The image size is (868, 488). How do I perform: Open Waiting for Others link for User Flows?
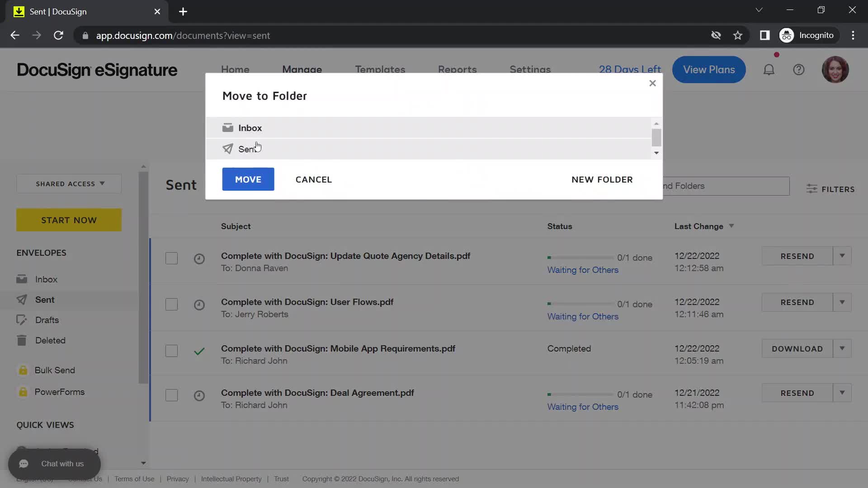[583, 316]
